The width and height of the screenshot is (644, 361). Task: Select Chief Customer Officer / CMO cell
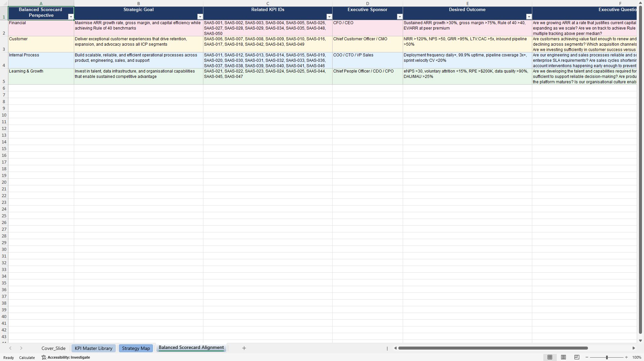point(367,44)
